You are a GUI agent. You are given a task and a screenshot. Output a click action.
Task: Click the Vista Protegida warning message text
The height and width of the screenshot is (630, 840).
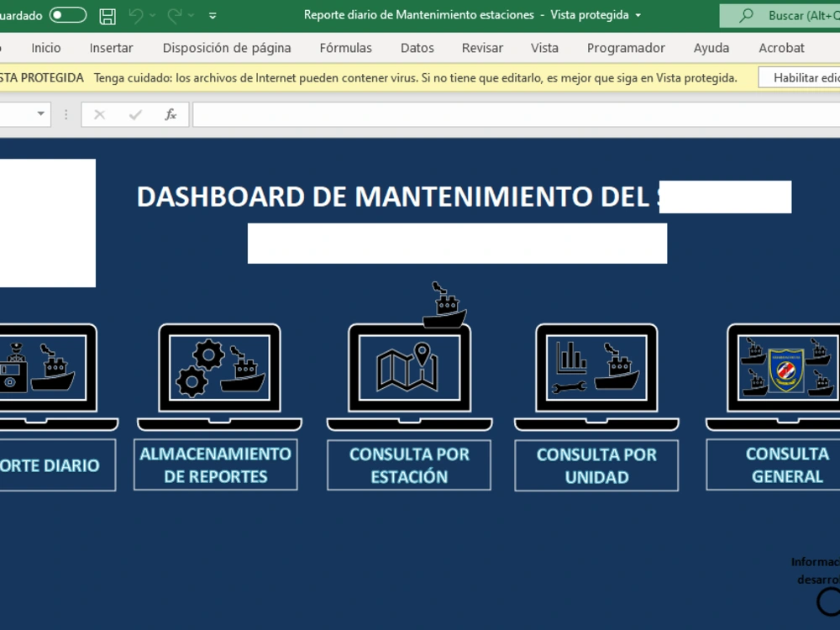point(416,78)
